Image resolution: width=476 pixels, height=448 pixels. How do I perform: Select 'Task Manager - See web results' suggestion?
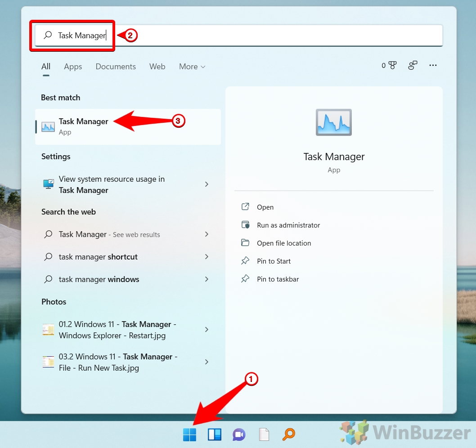point(128,234)
